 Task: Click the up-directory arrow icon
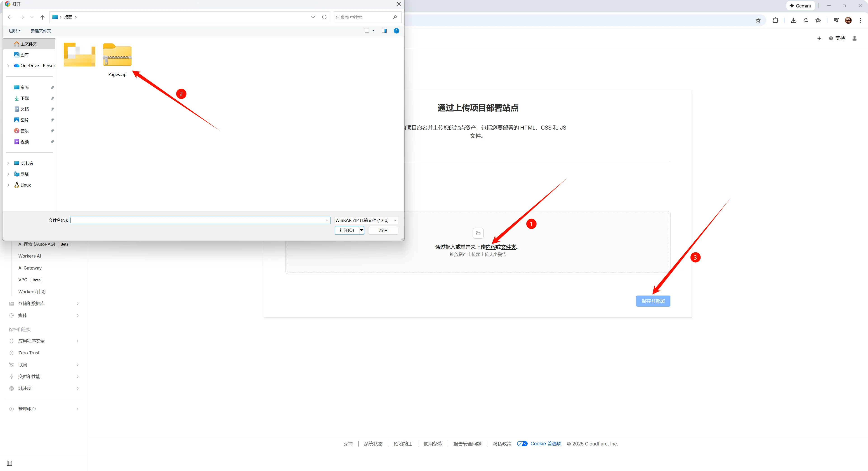point(42,17)
